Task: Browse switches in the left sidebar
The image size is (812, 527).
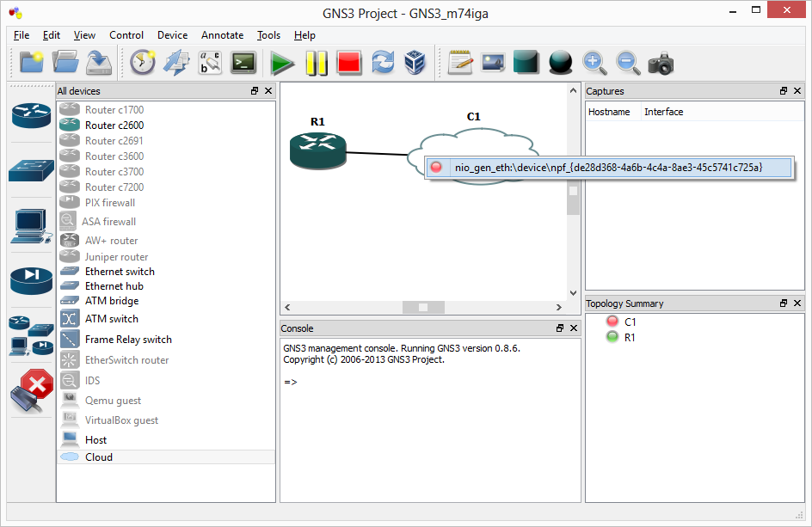Action: tap(31, 170)
